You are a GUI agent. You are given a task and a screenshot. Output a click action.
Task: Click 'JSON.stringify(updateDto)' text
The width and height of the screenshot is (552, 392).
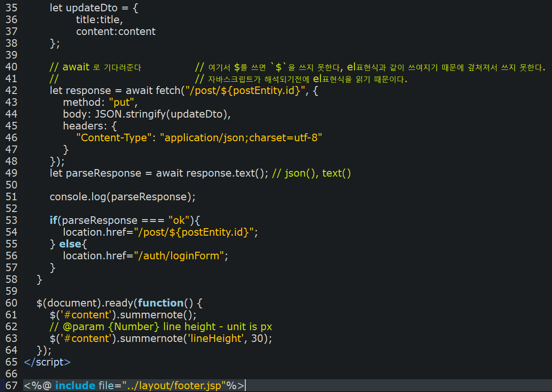point(161,114)
